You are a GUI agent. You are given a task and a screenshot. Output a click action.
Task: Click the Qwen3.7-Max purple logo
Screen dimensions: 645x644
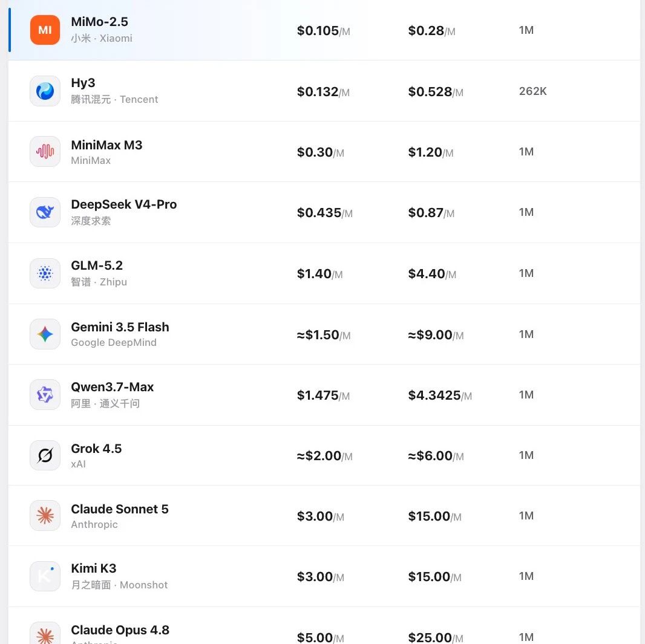click(45, 394)
